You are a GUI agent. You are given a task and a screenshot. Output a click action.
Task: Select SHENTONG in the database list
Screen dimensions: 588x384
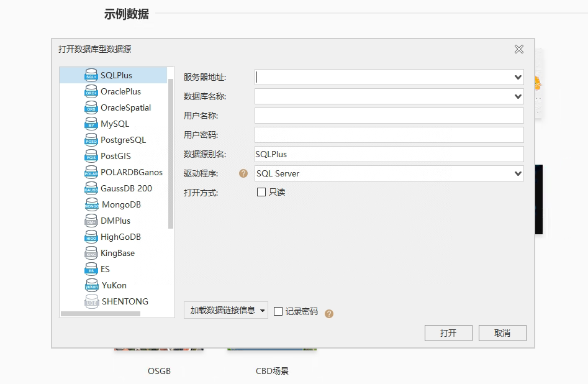coord(125,301)
